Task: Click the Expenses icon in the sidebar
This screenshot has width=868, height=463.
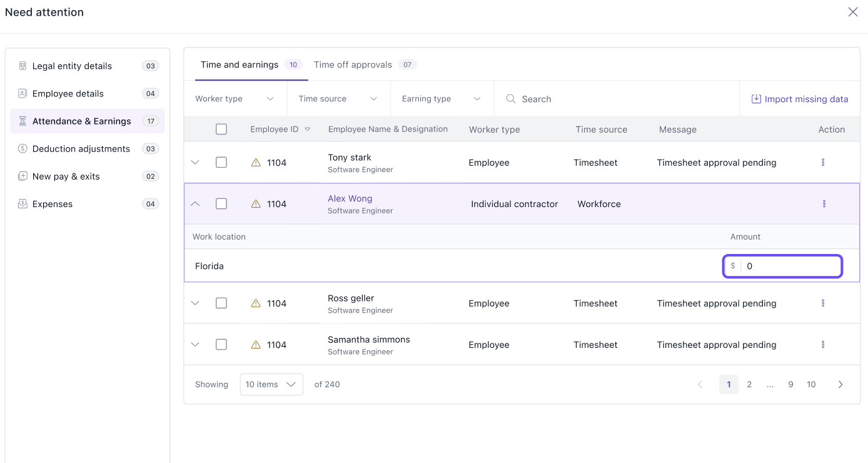Action: click(x=23, y=204)
